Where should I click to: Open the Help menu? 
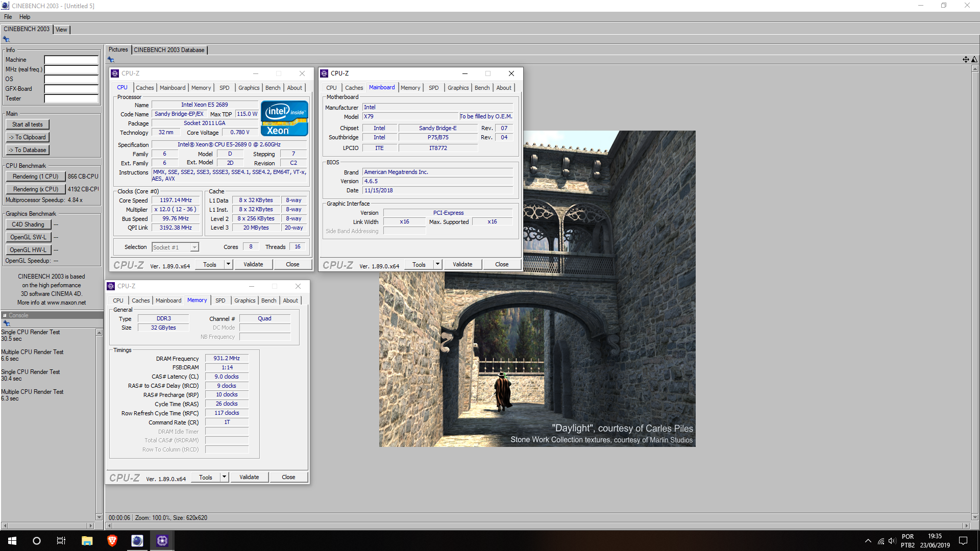(x=24, y=17)
